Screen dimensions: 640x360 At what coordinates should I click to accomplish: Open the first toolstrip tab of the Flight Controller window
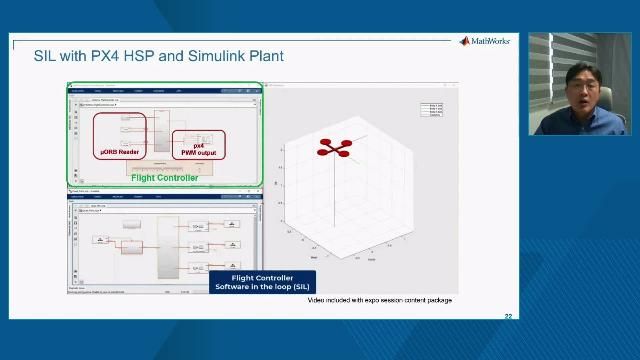click(x=78, y=91)
